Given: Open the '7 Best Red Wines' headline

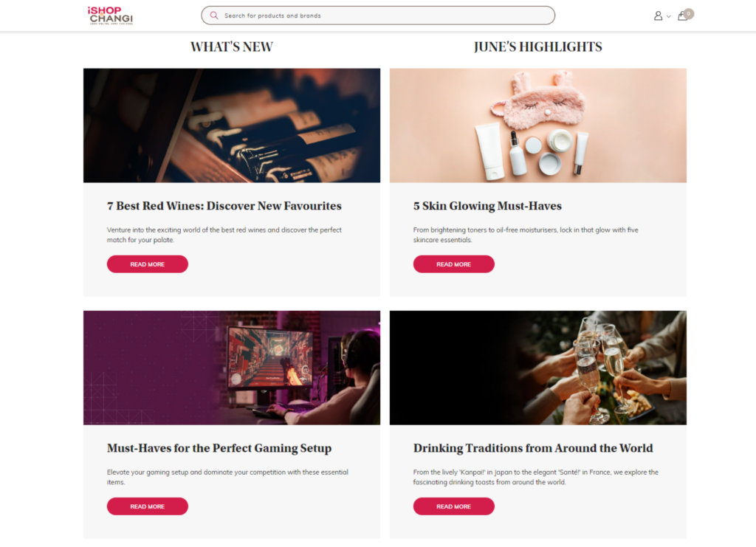Looking at the screenshot, I should [224, 206].
